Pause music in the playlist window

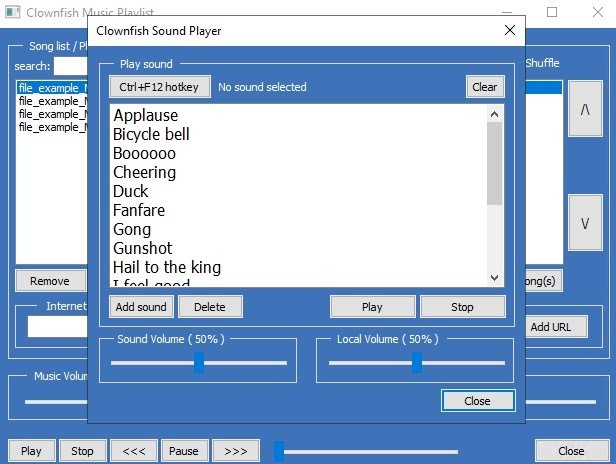coord(185,451)
